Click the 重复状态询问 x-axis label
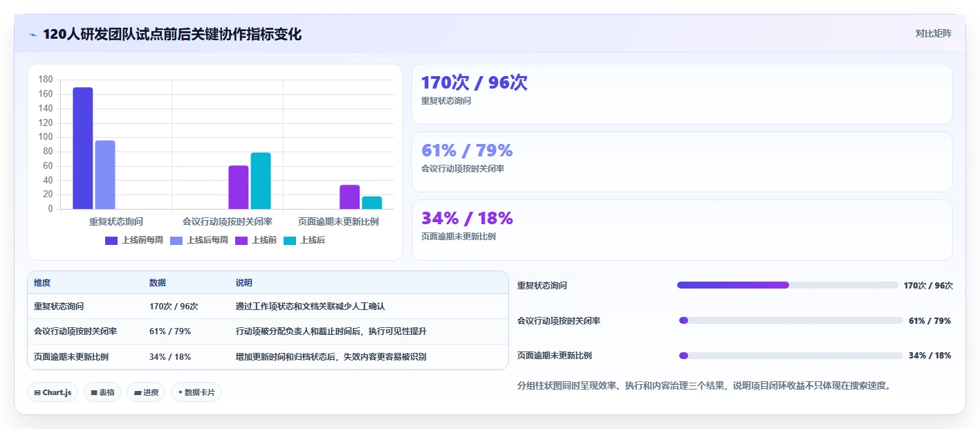980x429 pixels. click(116, 221)
